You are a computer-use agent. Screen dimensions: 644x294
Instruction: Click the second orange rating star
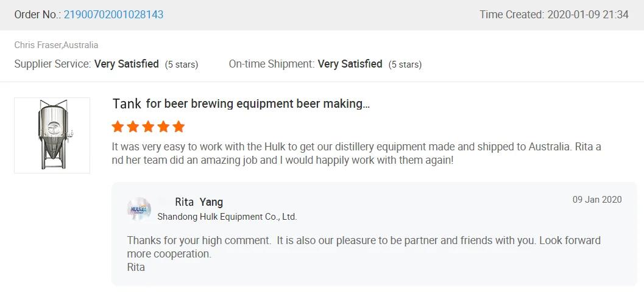(x=133, y=127)
